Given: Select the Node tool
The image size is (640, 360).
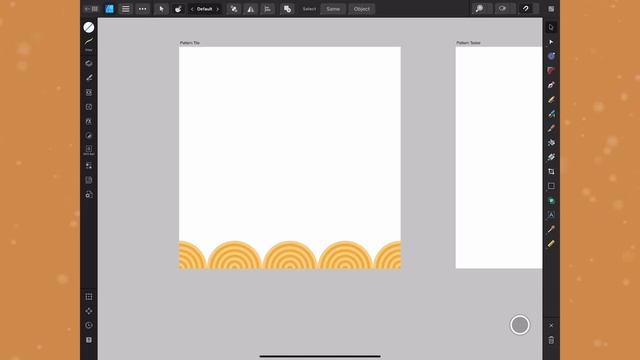Looking at the screenshot, I should [551, 42].
